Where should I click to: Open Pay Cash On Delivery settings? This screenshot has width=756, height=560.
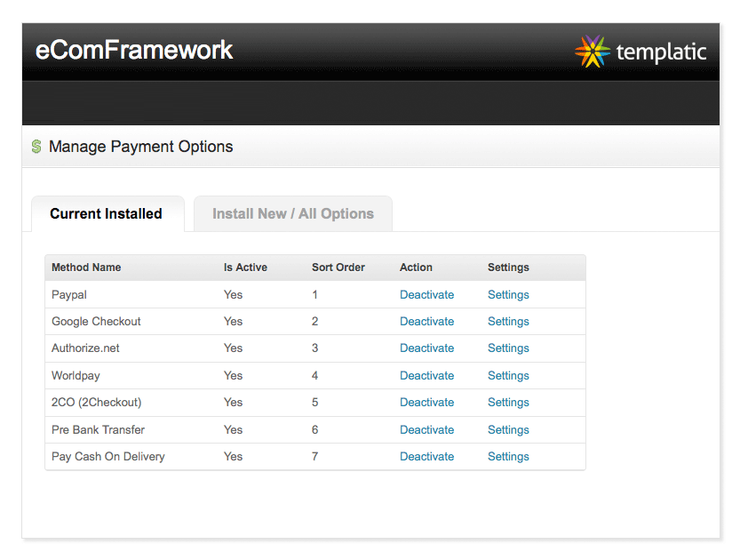click(508, 457)
